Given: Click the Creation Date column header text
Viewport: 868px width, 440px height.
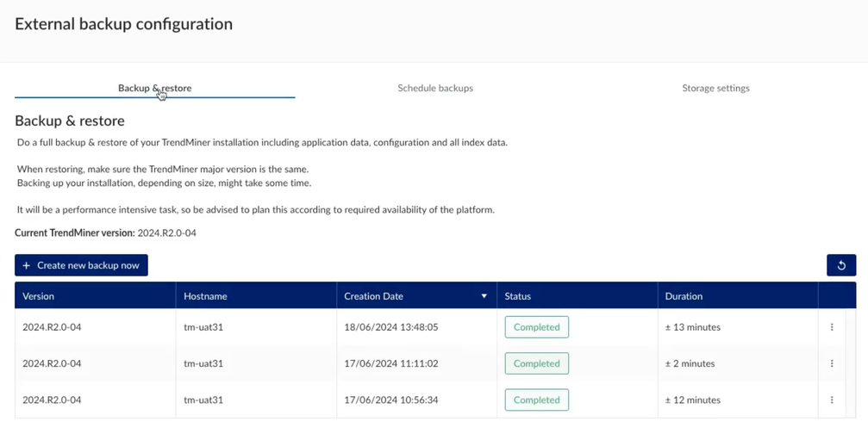Looking at the screenshot, I should point(373,296).
